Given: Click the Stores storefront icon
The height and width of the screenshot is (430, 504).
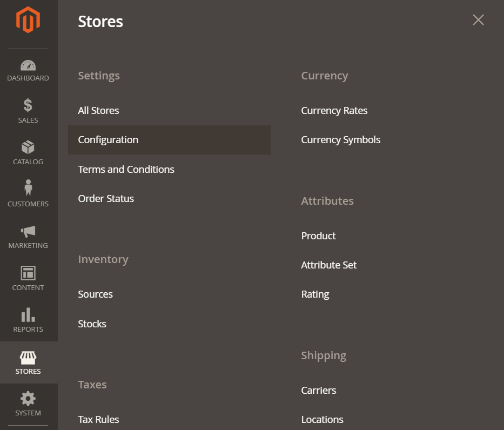Looking at the screenshot, I should (28, 358).
